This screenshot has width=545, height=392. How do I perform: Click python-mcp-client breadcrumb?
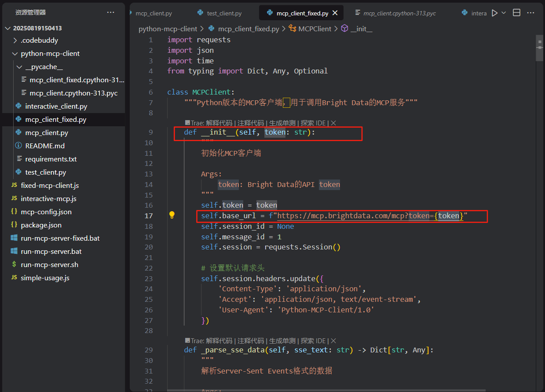pos(168,29)
